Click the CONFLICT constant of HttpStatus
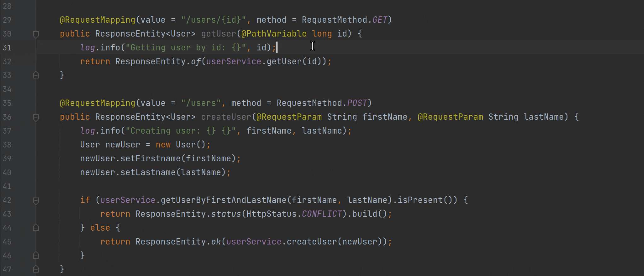This screenshot has height=276, width=644. click(x=322, y=214)
